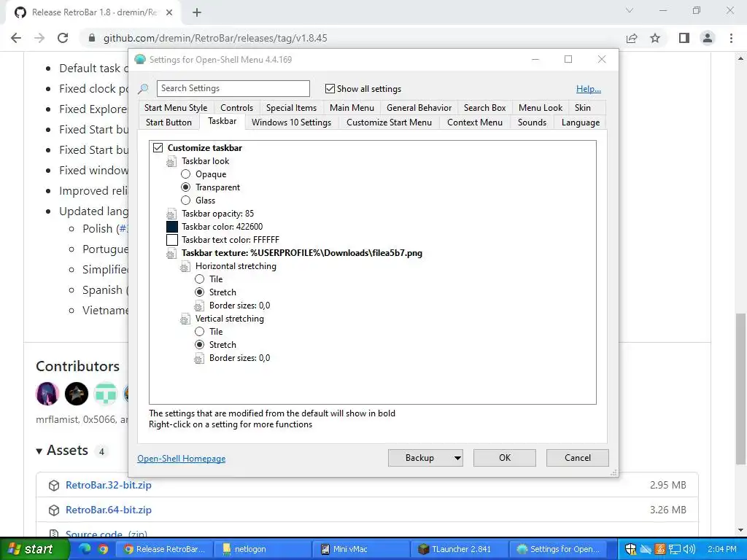Click the gear icon beside Vertical stretching
The width and height of the screenshot is (747, 560).
185,319
